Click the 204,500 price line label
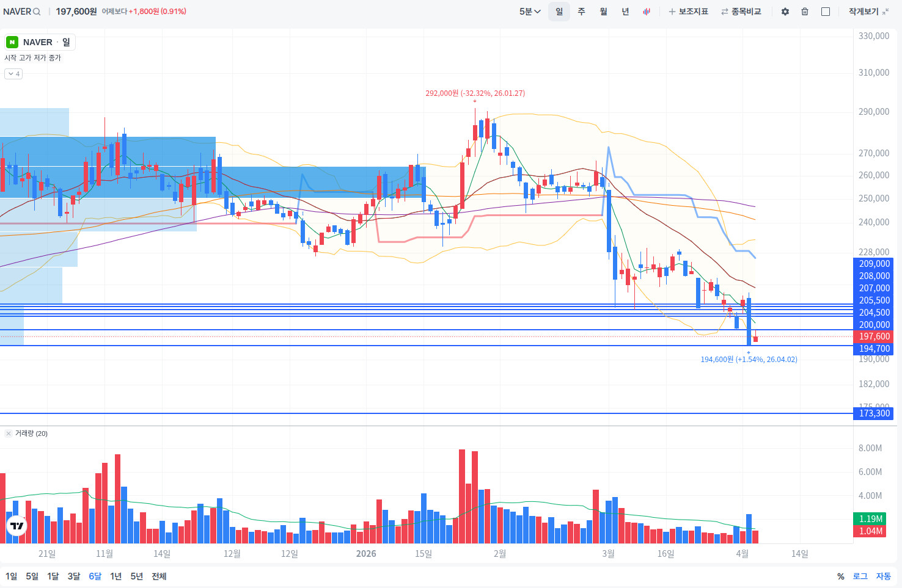The width and height of the screenshot is (902, 588). [875, 313]
